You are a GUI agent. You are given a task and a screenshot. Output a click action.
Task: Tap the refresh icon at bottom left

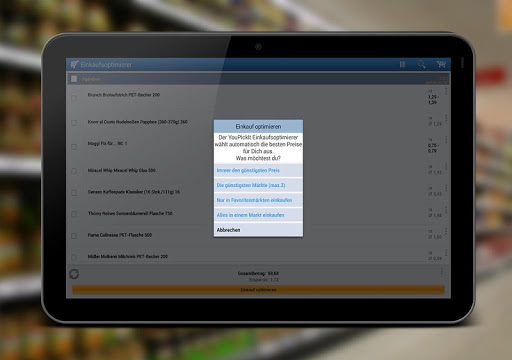[x=74, y=274]
